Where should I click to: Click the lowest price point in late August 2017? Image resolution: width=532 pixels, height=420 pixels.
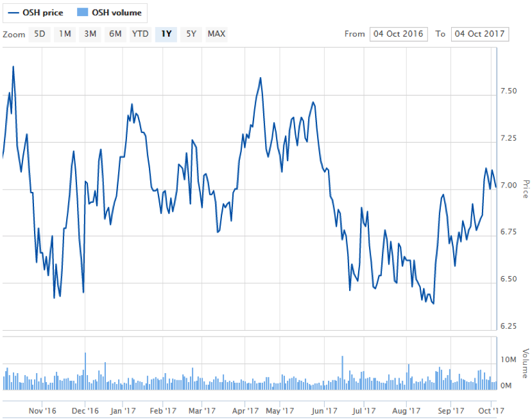click(x=434, y=303)
